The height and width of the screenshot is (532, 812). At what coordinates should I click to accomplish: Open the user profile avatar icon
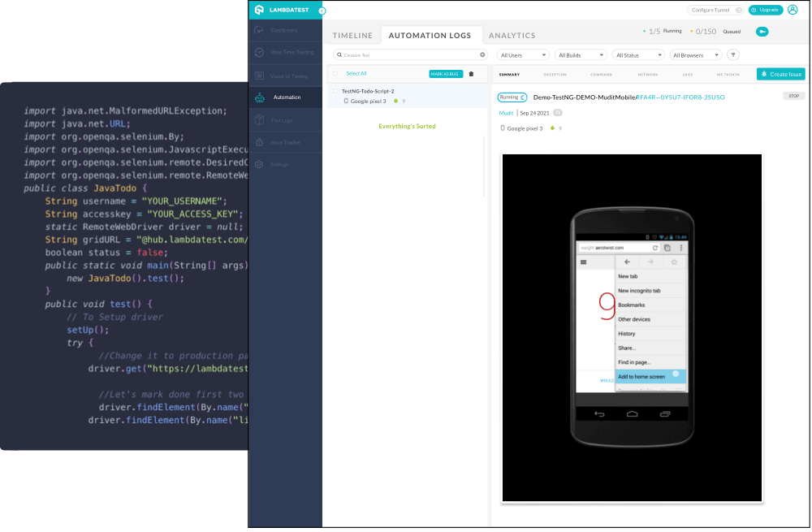793,10
